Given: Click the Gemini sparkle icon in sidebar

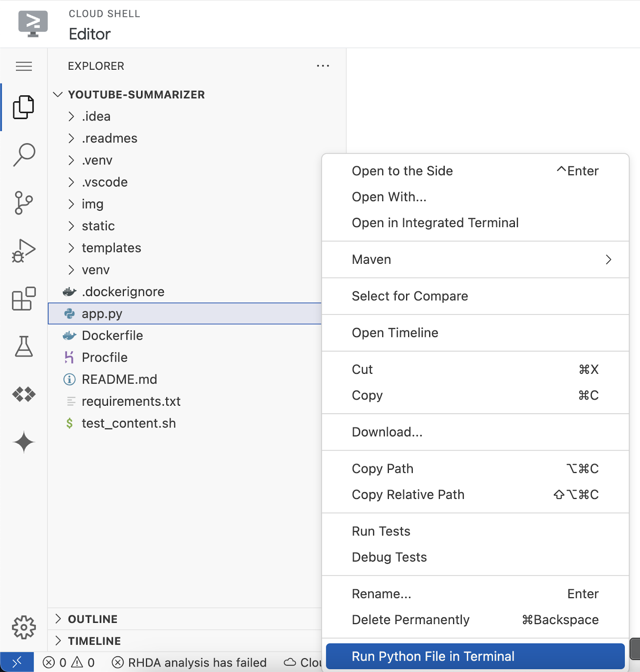Looking at the screenshot, I should point(24,442).
